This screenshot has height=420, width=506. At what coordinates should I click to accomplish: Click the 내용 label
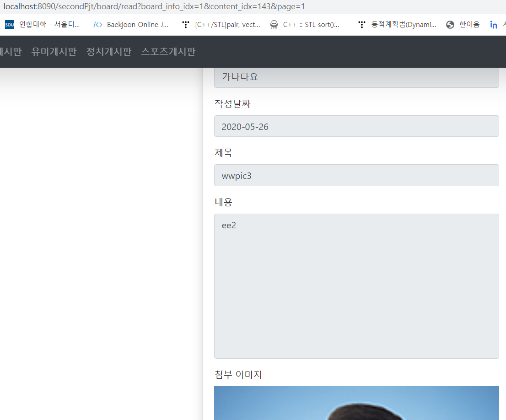224,202
